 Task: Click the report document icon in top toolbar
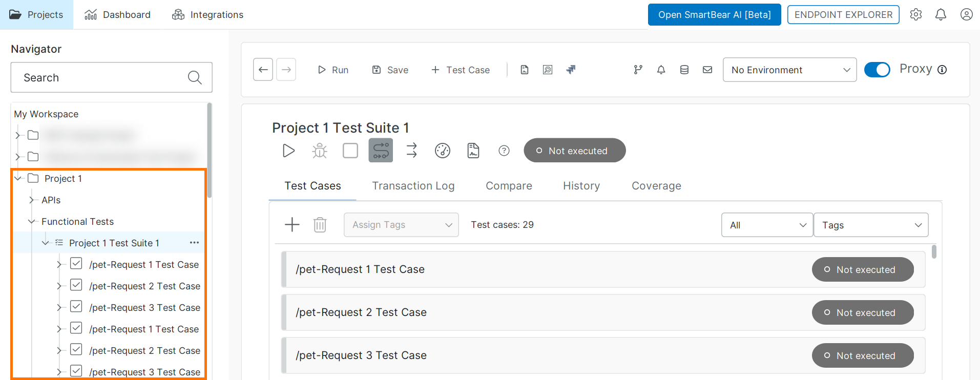(x=524, y=70)
